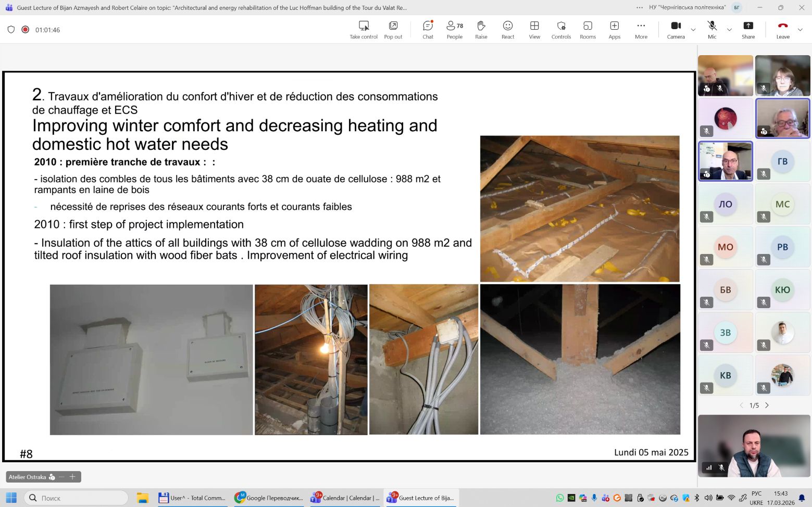Open the More actions menu
This screenshot has width=812, height=507.
point(641,30)
